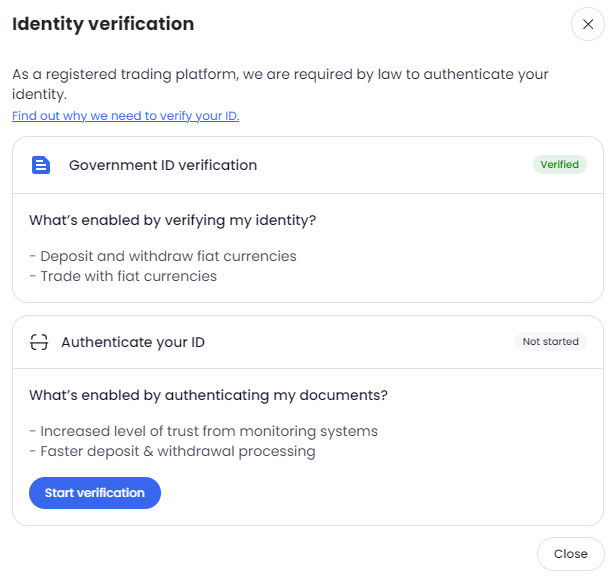Click 'What's enabled by verifying my identity?' text
Viewport: 614px width, 585px height.
pos(172,220)
